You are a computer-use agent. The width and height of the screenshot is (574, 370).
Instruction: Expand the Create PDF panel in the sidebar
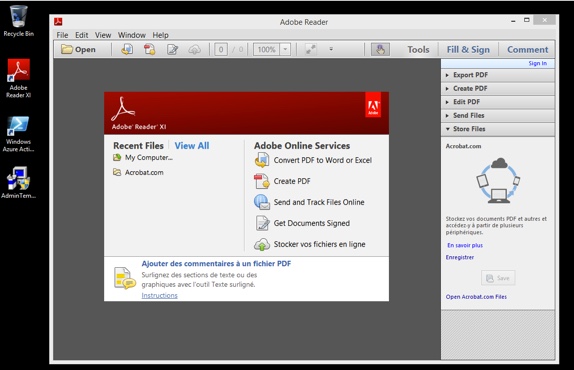point(497,89)
